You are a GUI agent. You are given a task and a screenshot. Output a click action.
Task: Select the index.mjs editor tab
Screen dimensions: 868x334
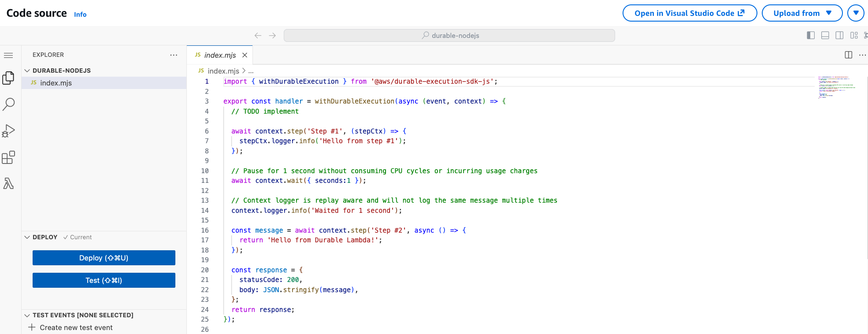(x=220, y=55)
